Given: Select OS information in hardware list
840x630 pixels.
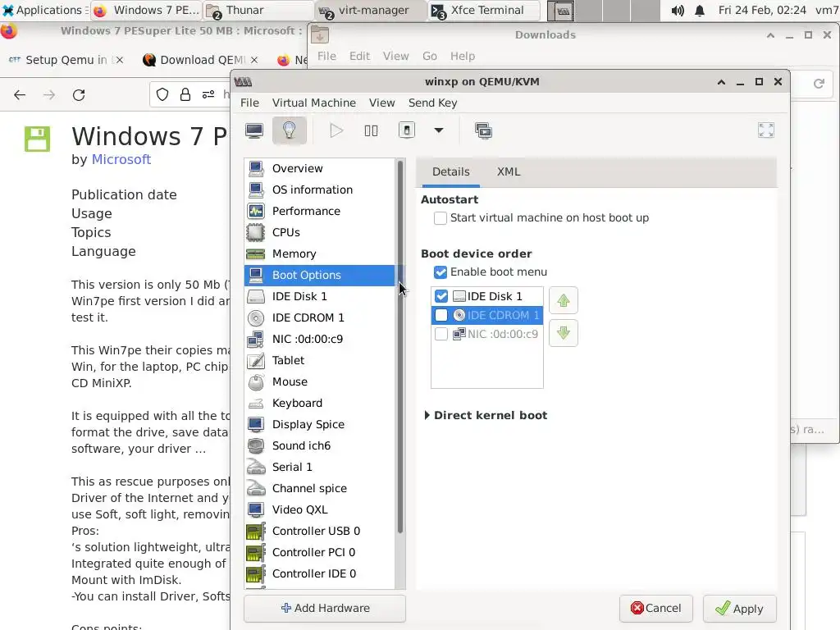Looking at the screenshot, I should point(320,189).
